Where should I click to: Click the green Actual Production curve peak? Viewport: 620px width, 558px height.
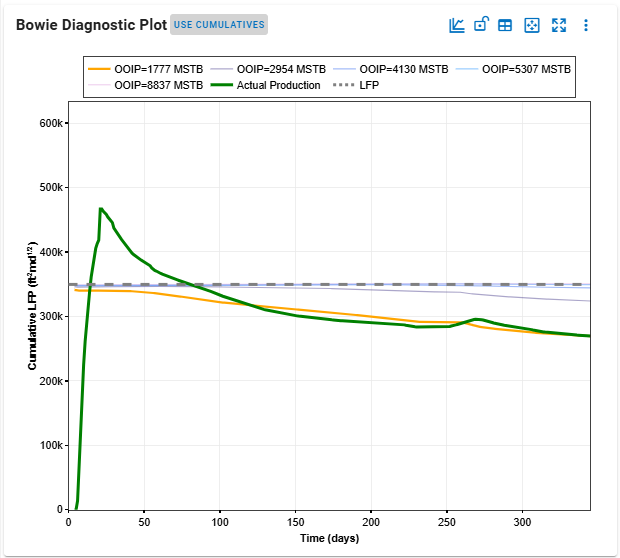[x=101, y=209]
